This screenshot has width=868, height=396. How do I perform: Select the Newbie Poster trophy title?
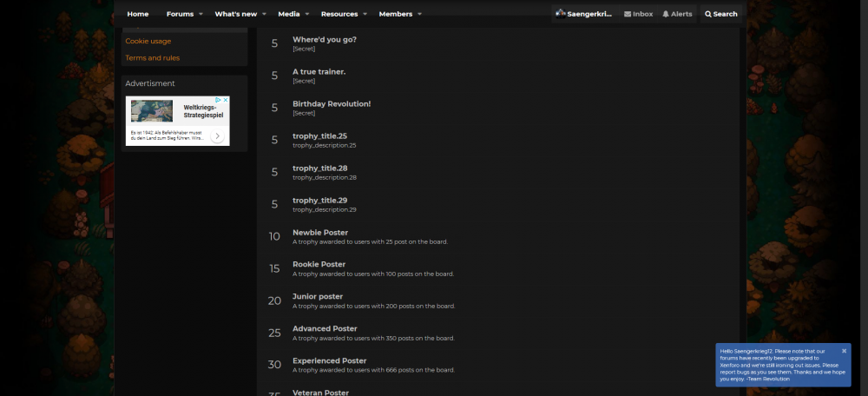(x=320, y=233)
